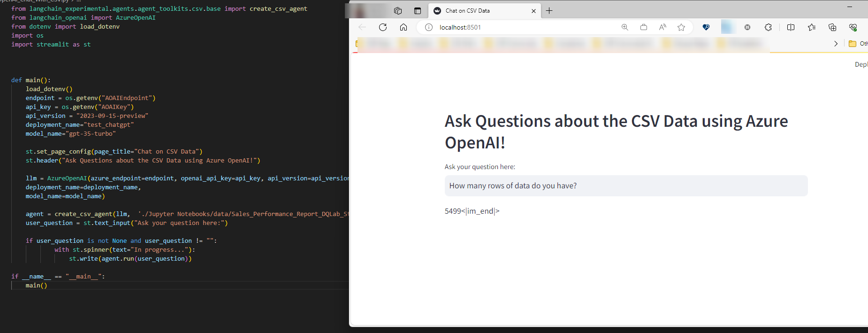
Task: Open the Favorites list
Action: coord(812,27)
